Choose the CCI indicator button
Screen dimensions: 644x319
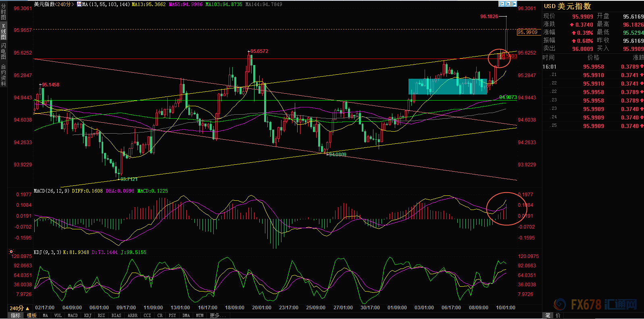(x=147, y=315)
